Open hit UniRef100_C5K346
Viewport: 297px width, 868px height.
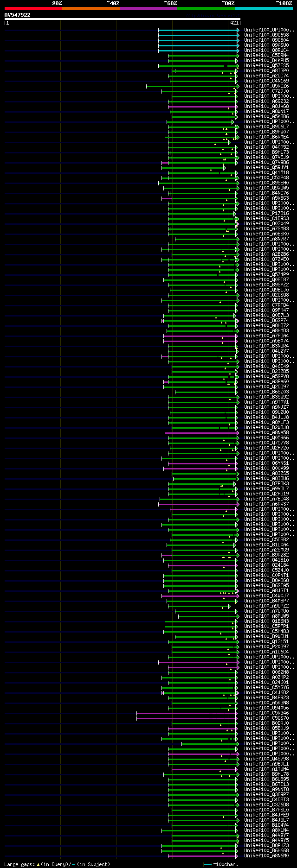coord(266,713)
